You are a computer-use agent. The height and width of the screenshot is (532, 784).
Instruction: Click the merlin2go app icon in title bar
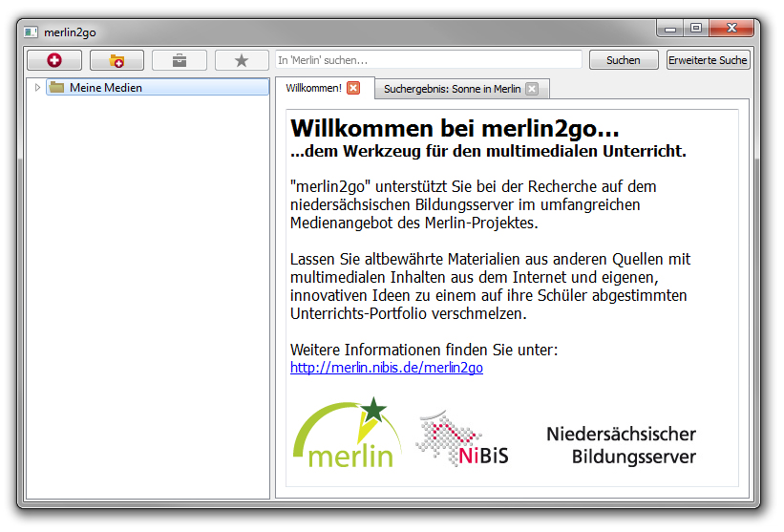(31, 32)
